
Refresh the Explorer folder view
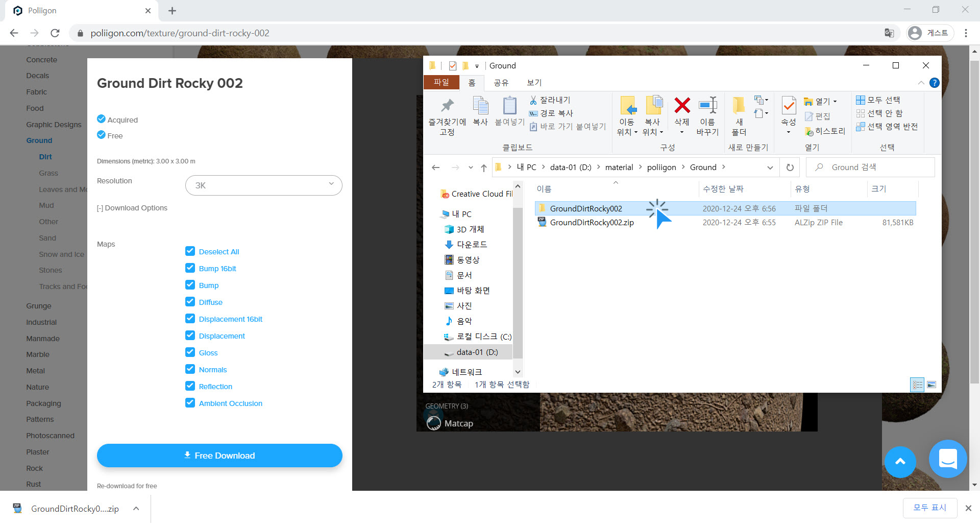(790, 168)
